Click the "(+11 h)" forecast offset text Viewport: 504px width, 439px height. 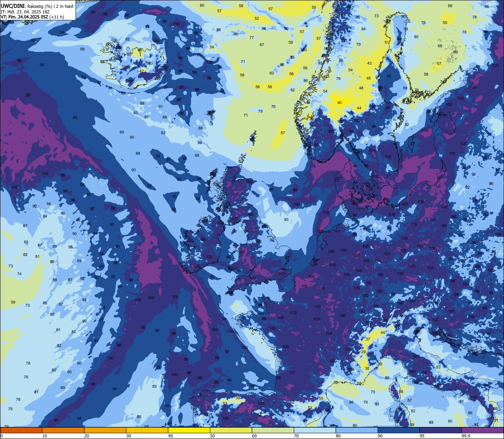[x=57, y=17]
